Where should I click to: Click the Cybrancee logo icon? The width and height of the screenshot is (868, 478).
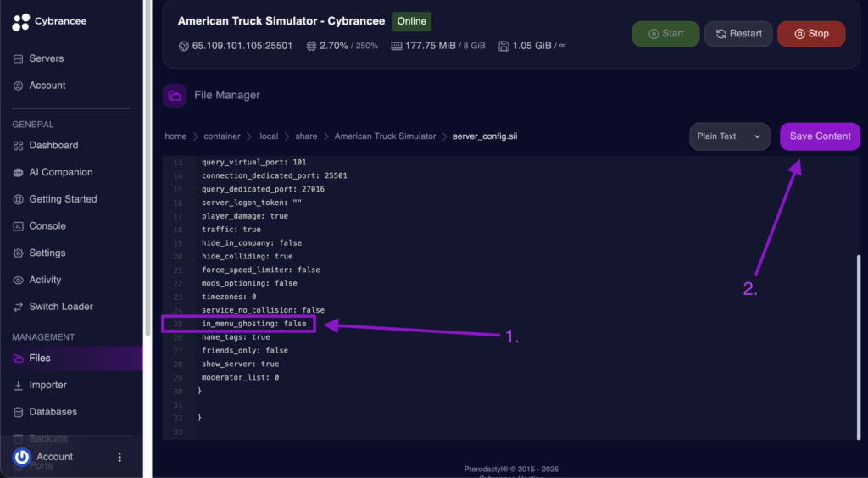click(20, 21)
